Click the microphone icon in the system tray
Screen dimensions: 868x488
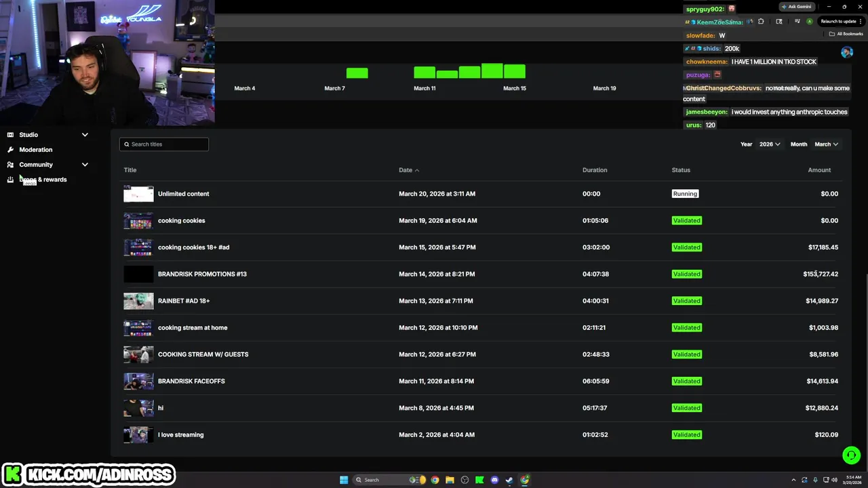815,480
